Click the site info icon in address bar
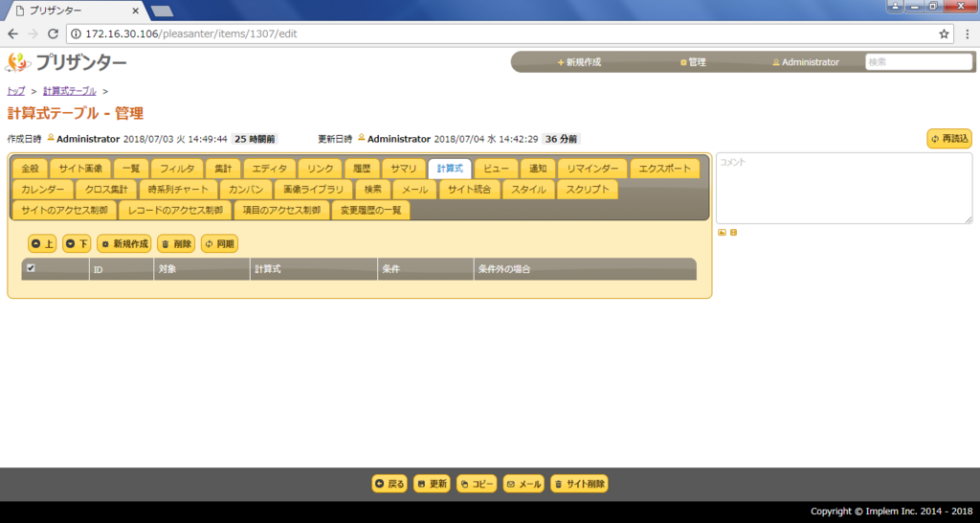980x523 pixels. (77, 34)
